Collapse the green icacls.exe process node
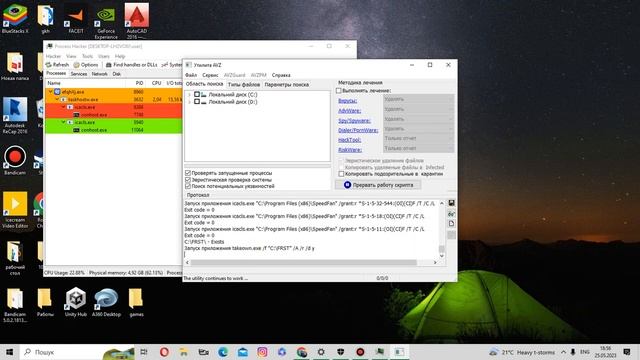 click(64, 122)
